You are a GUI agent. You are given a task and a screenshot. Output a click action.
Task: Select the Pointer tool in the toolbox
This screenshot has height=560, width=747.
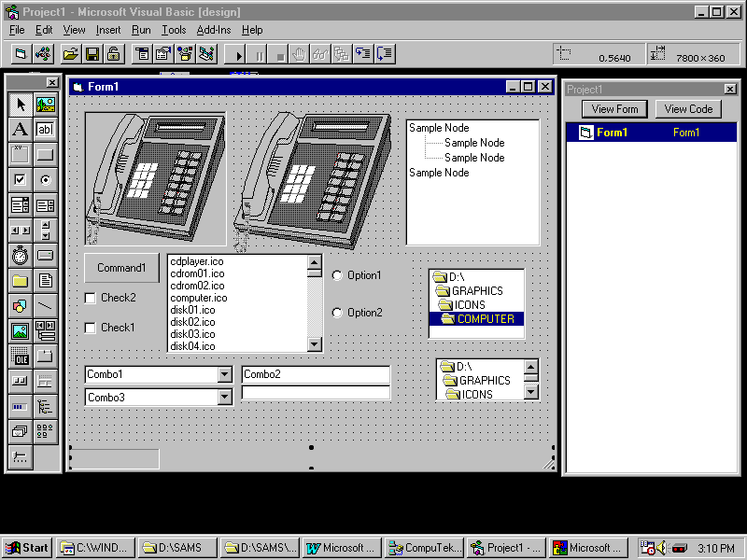(20, 105)
